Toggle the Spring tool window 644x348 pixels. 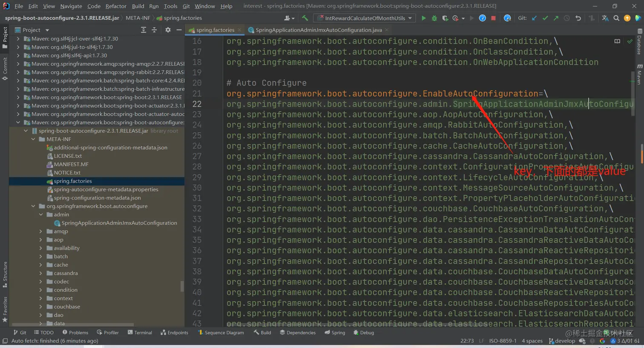335,333
